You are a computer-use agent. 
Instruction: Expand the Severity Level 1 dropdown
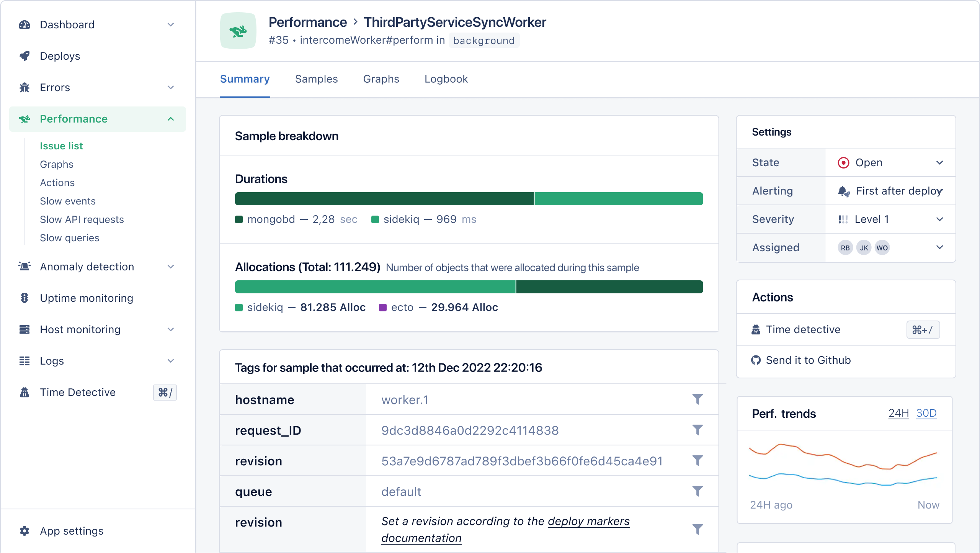(x=940, y=219)
